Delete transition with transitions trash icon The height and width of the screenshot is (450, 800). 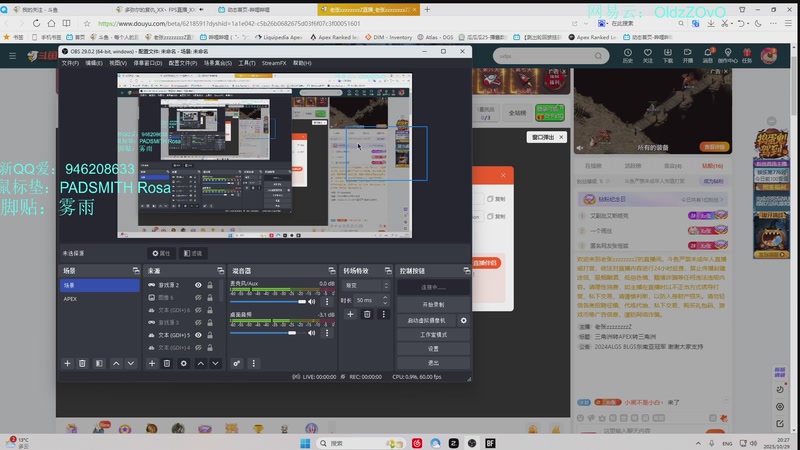click(x=367, y=314)
